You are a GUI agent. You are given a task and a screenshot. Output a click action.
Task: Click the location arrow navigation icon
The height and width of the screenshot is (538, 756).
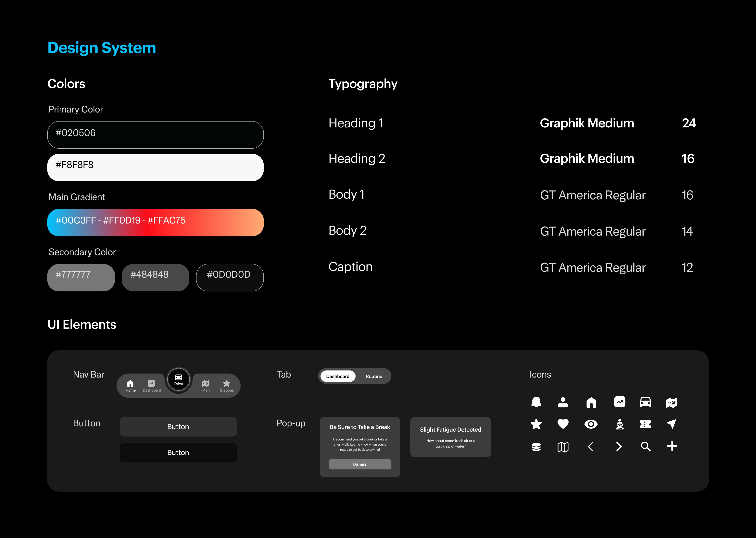pos(671,424)
